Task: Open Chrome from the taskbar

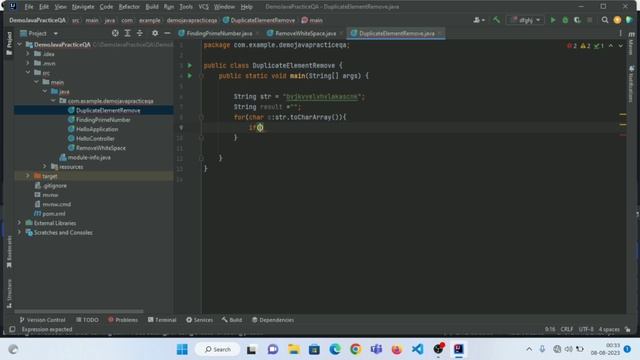Action: [x=356, y=349]
